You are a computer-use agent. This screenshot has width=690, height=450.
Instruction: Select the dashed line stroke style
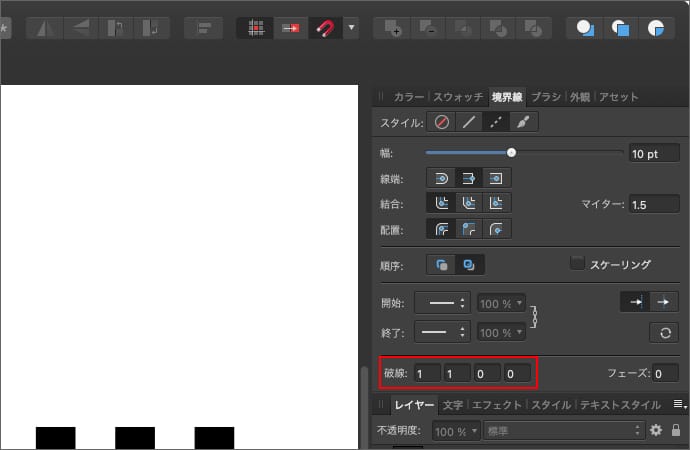tap(495, 123)
